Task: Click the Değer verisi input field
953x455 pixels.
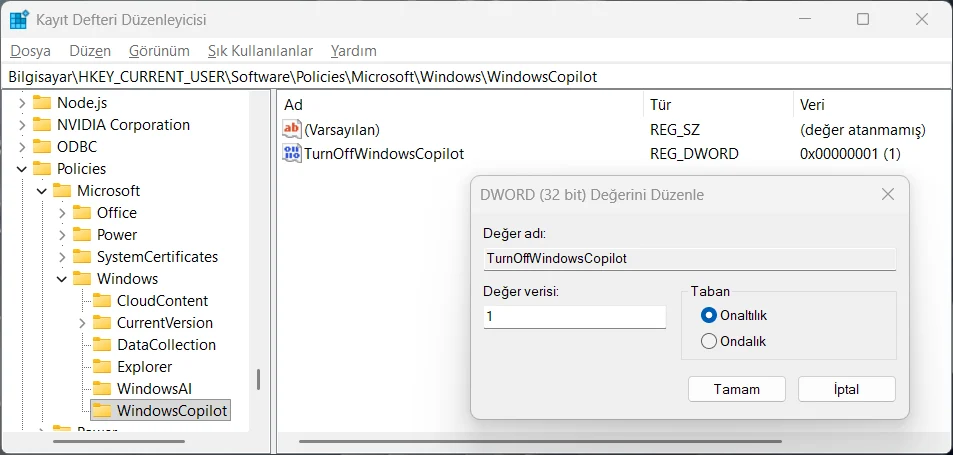Action: tap(574, 316)
